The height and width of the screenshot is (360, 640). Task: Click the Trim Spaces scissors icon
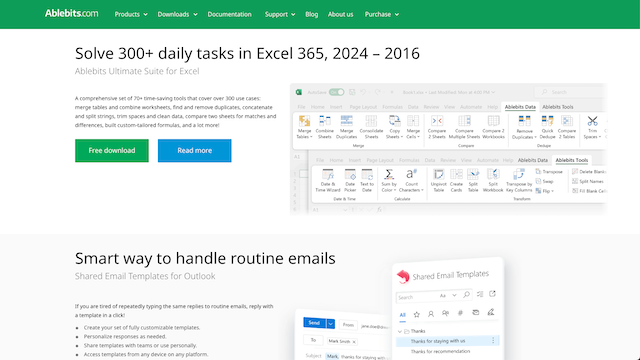click(x=592, y=121)
